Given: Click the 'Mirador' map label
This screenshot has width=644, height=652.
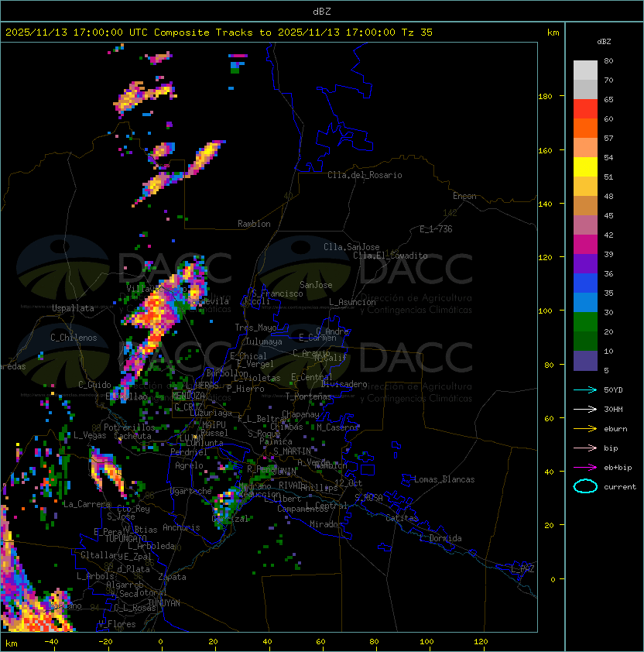Looking at the screenshot, I should point(327,524).
